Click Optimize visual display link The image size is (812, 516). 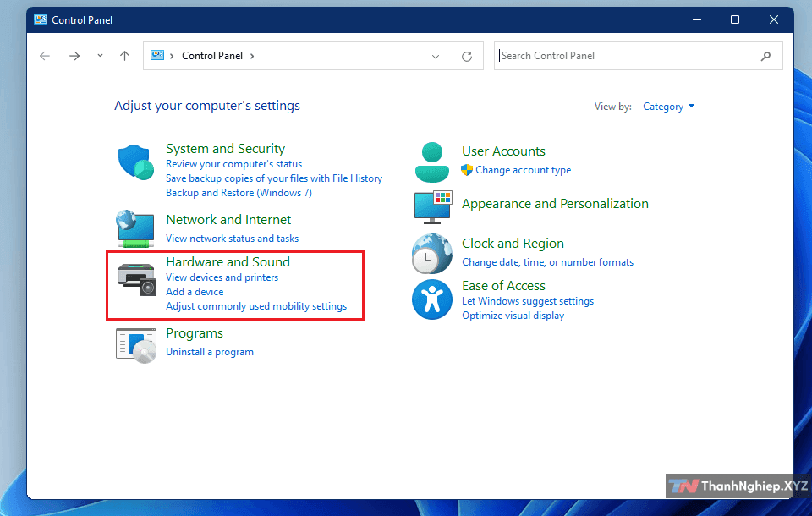(513, 316)
